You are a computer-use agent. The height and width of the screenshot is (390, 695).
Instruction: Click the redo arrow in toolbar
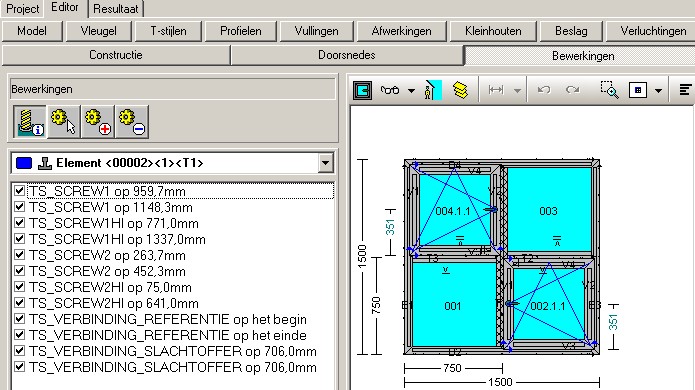click(572, 90)
